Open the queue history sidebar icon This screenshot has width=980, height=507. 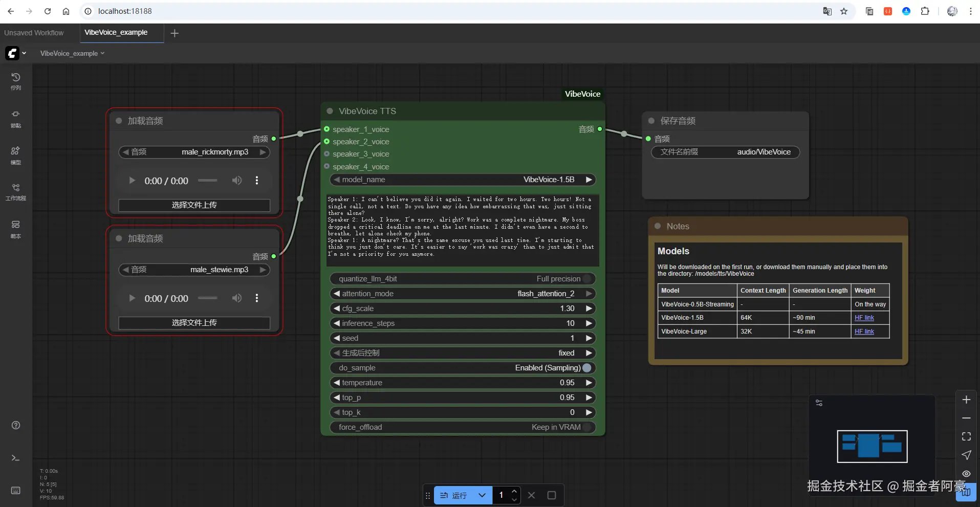coord(16,81)
